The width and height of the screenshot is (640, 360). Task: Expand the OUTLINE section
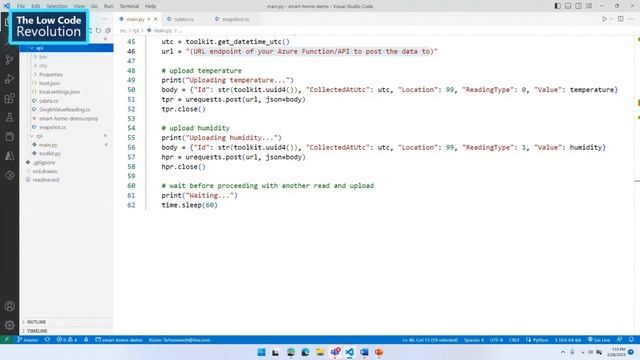pos(66,322)
